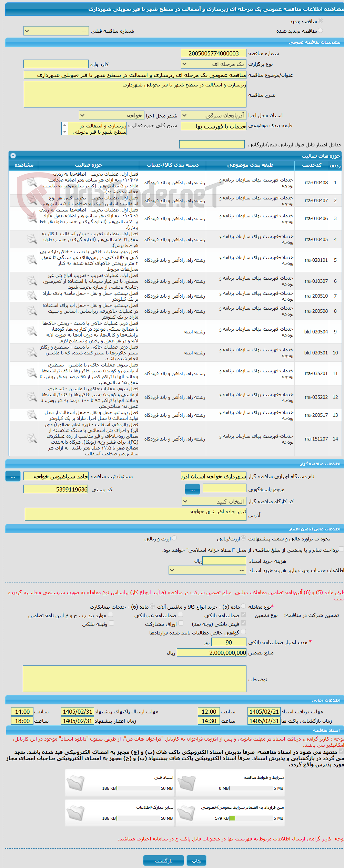Click the هزینه خرید اسناد field
Screen dimensions: 344x868
[x=224, y=561]
